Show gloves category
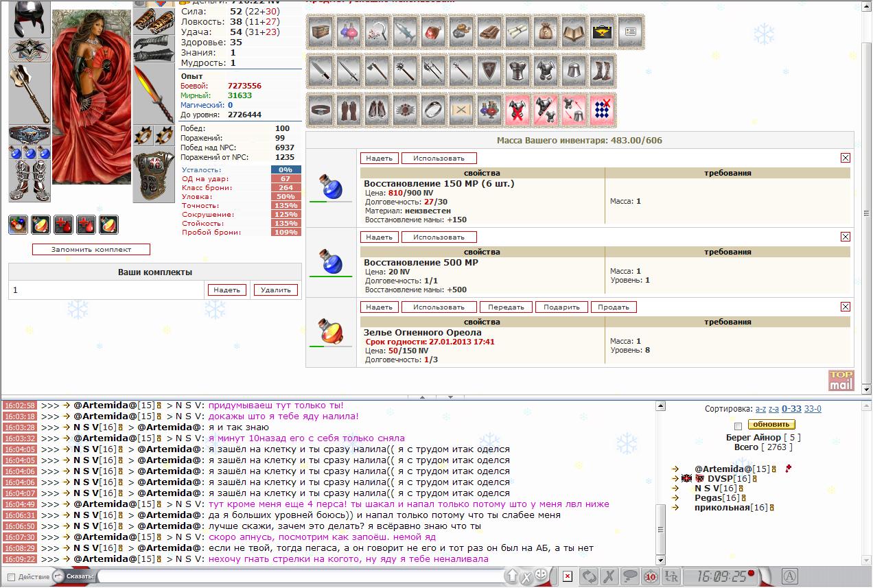This screenshot has width=873, height=588. click(350, 109)
